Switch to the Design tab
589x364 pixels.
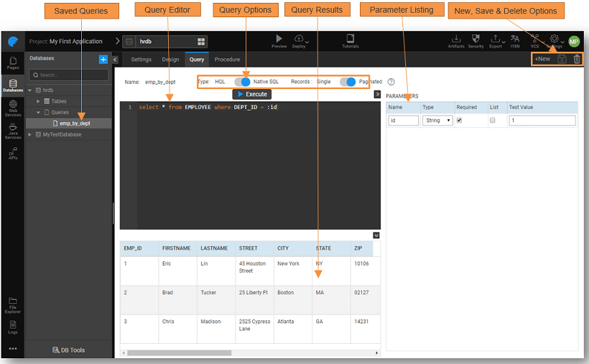(170, 60)
